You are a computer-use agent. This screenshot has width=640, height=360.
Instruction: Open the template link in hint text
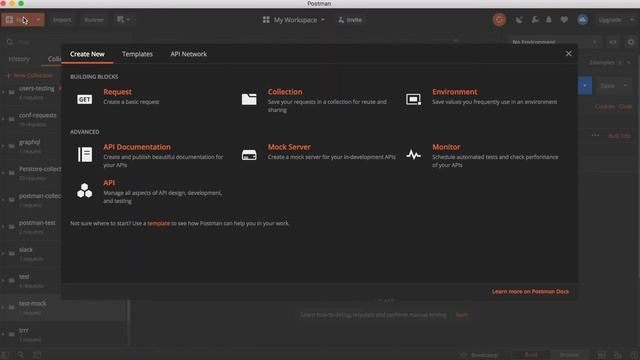158,223
